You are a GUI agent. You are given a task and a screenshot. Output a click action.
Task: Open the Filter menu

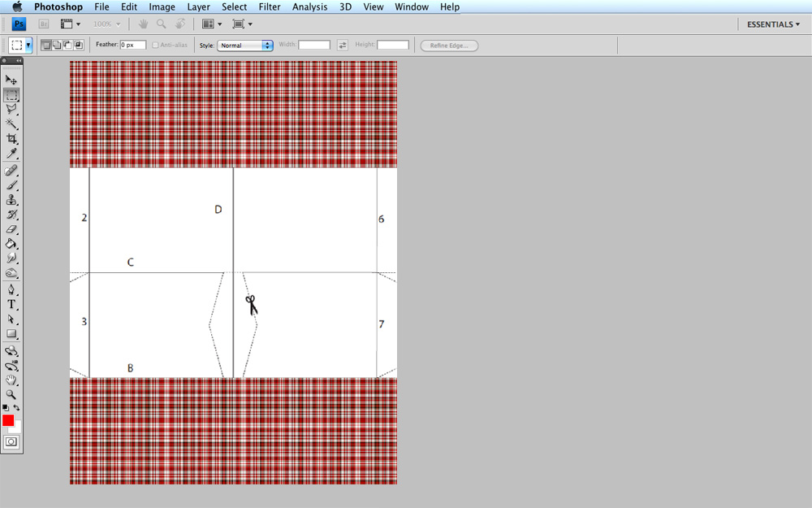coord(269,7)
